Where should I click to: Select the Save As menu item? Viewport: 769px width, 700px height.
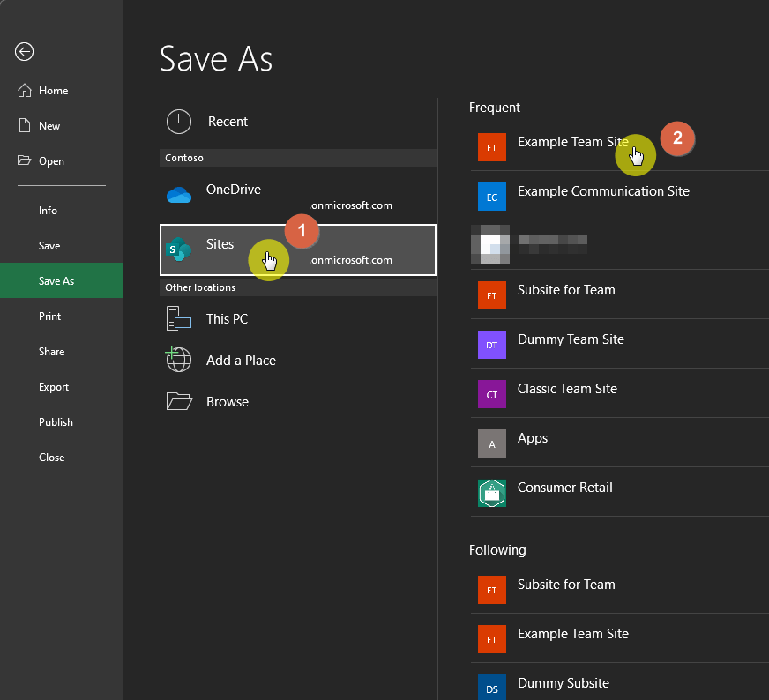pyautogui.click(x=62, y=281)
